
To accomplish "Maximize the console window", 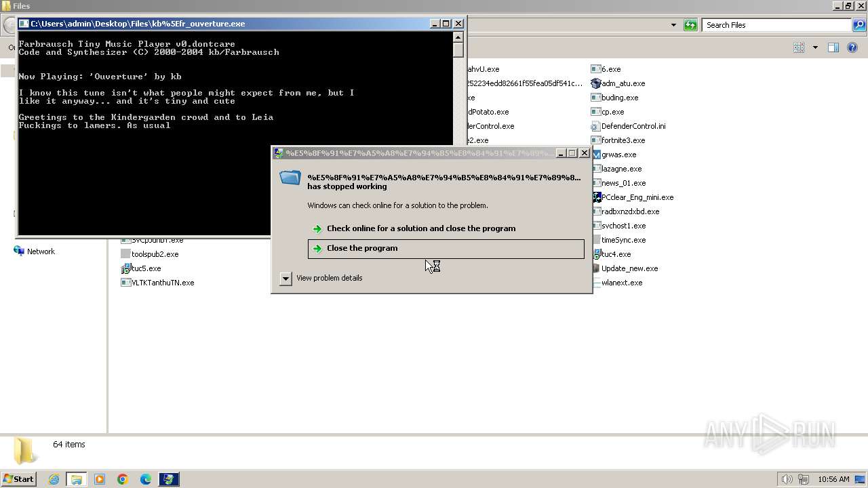I will 446,23.
